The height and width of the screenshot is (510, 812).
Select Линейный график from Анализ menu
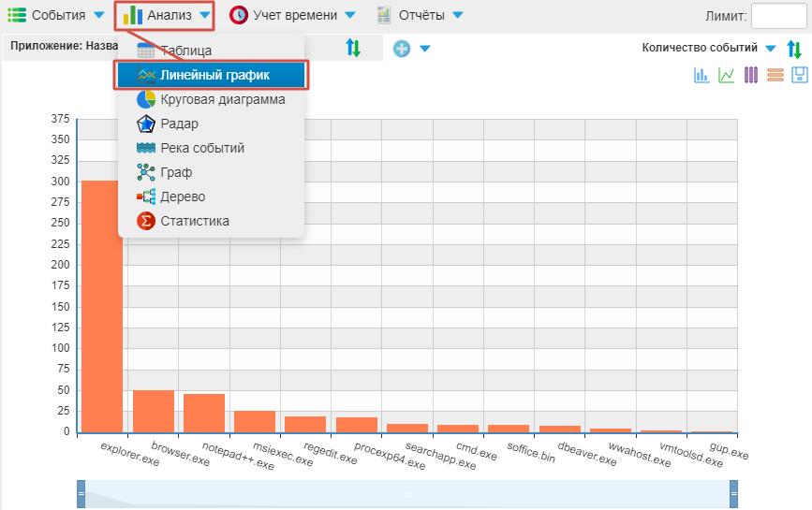coord(212,75)
